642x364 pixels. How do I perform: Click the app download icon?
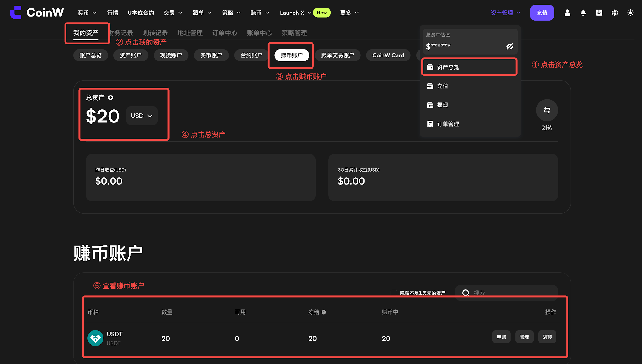tap(599, 13)
